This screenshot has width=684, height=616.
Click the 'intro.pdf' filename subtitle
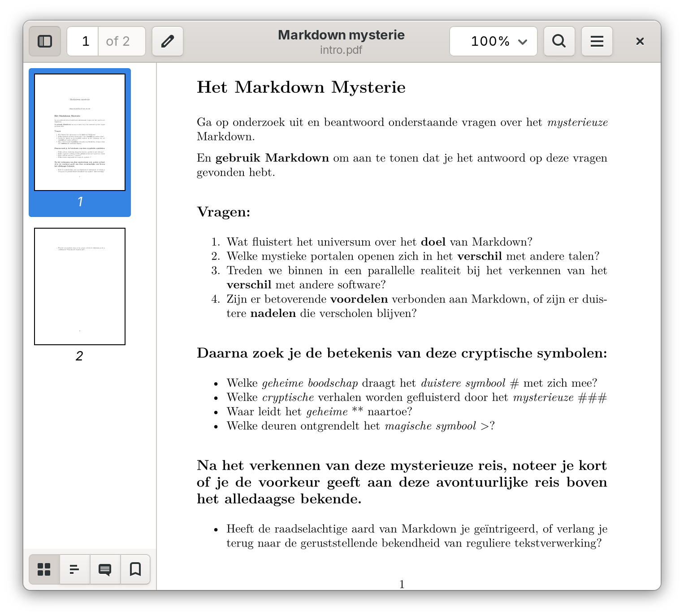341,50
